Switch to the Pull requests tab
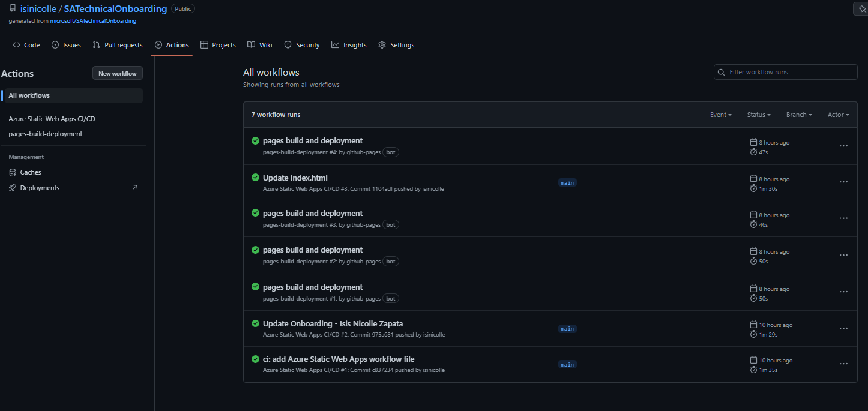Screen dimensions: 868x411 [118, 45]
